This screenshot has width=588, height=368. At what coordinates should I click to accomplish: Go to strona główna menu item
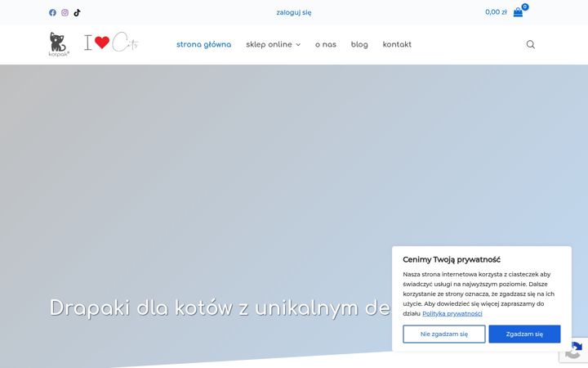coord(203,44)
